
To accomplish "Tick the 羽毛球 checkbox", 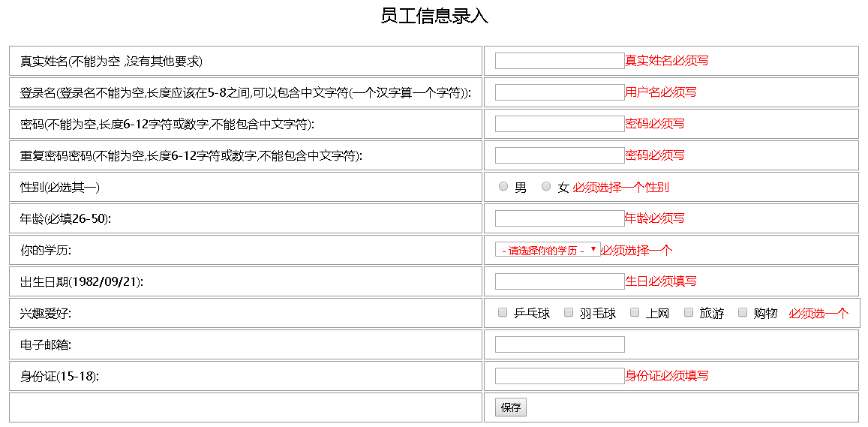I will coord(569,313).
